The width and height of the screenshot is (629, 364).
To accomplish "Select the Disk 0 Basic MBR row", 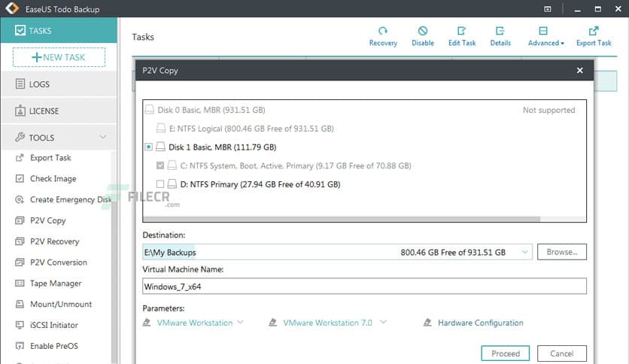I will tap(364, 110).
